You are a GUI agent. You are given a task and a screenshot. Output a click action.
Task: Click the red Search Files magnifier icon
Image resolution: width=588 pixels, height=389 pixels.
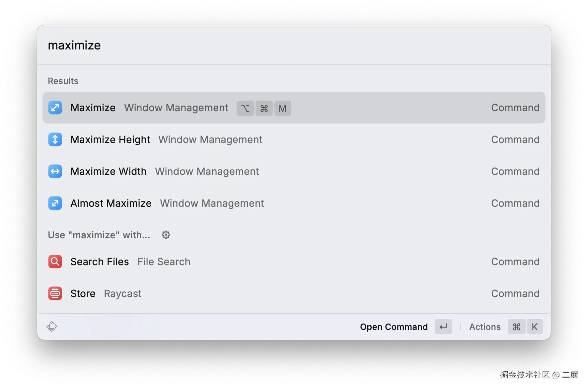[55, 262]
